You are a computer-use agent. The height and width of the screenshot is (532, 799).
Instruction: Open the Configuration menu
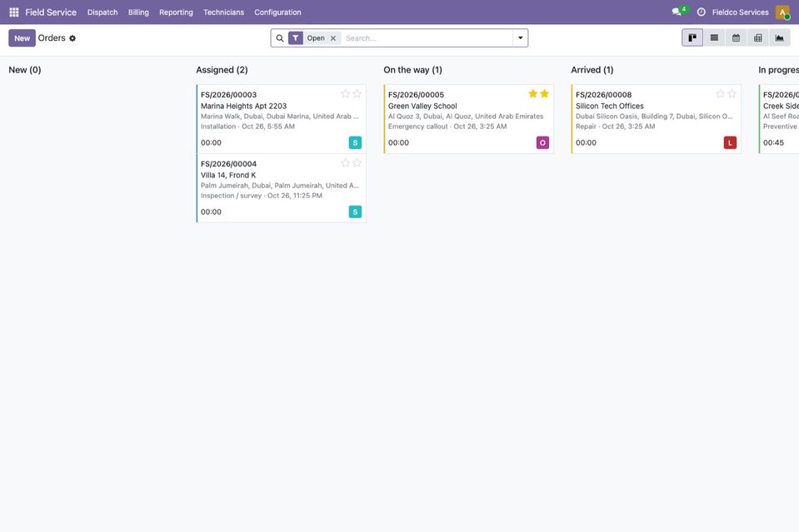277,12
